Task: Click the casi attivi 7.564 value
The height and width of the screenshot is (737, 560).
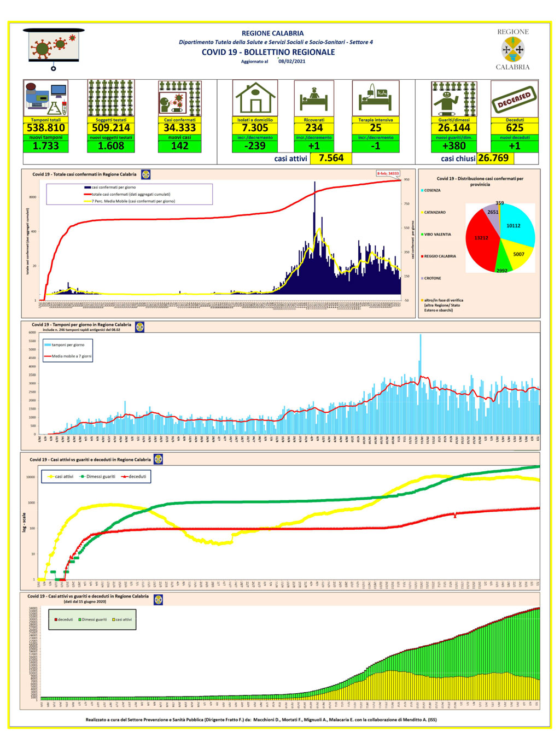Action: point(331,158)
